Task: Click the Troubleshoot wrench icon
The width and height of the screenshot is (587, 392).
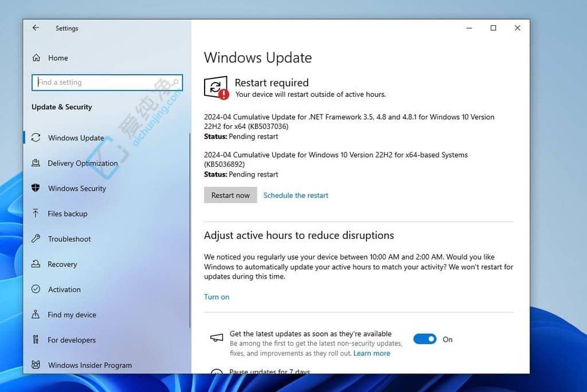Action: pos(36,239)
